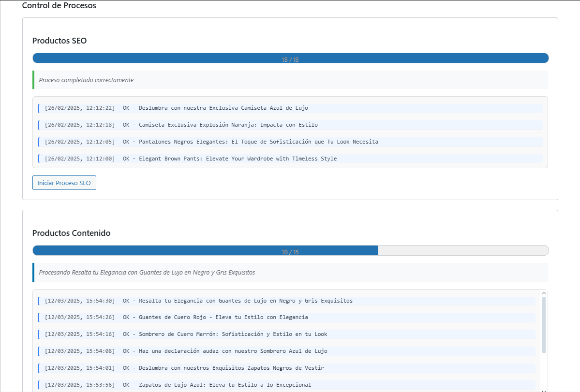The height and width of the screenshot is (392, 580).
Task: Select the 'Proceso completado correctamente' status message
Action: [85, 79]
